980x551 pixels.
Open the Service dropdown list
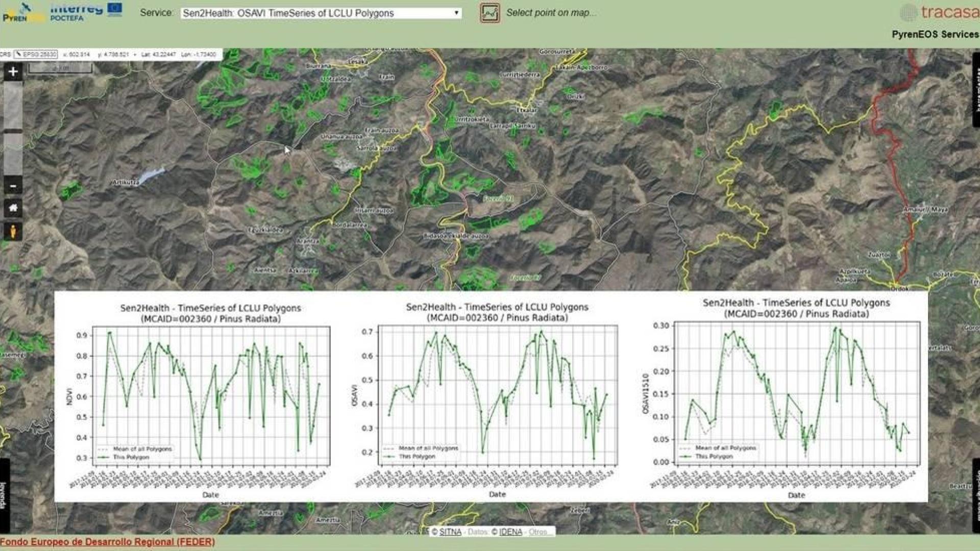[321, 13]
